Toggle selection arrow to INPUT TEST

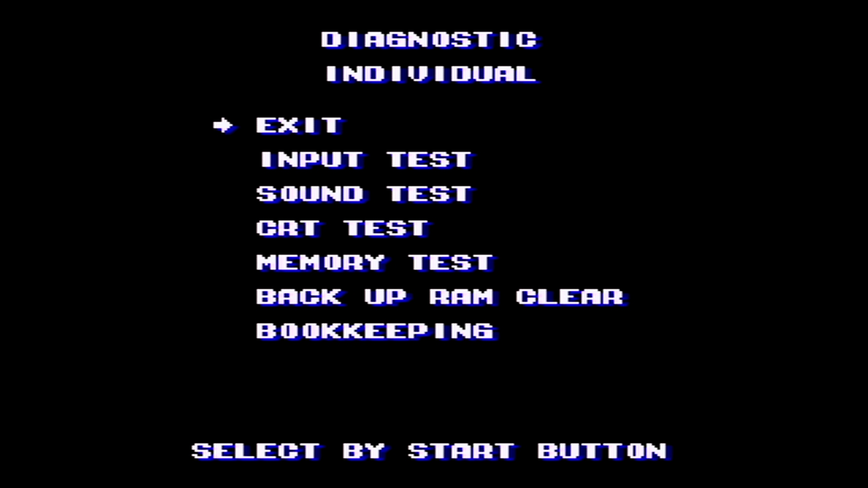coord(364,159)
